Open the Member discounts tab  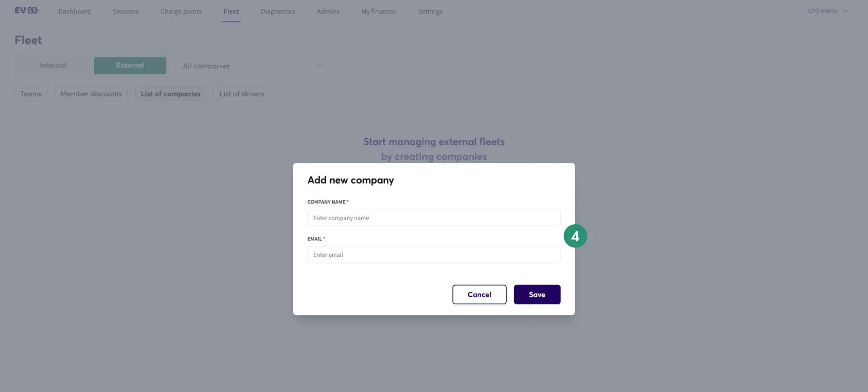(91, 94)
